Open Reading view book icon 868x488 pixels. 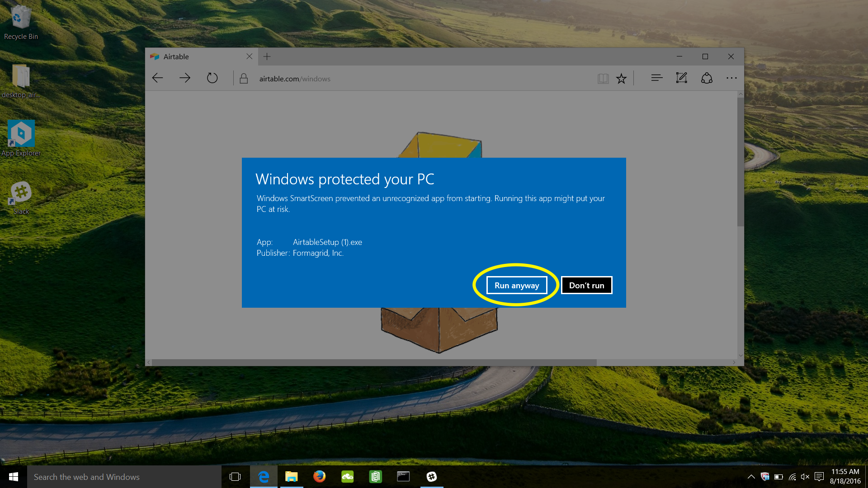[x=603, y=79]
